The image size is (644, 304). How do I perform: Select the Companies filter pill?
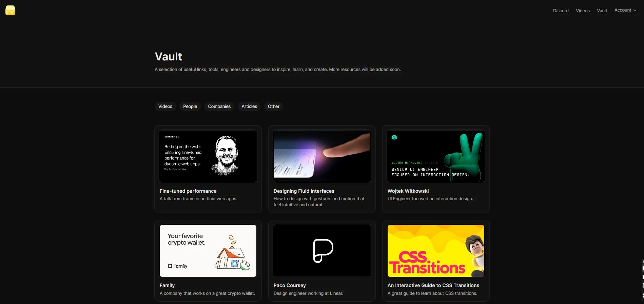pos(219,107)
